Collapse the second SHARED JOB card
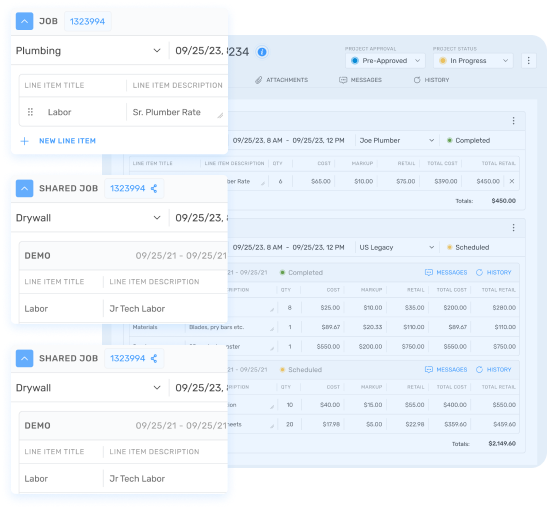The width and height of the screenshot is (547, 509). coord(24,358)
